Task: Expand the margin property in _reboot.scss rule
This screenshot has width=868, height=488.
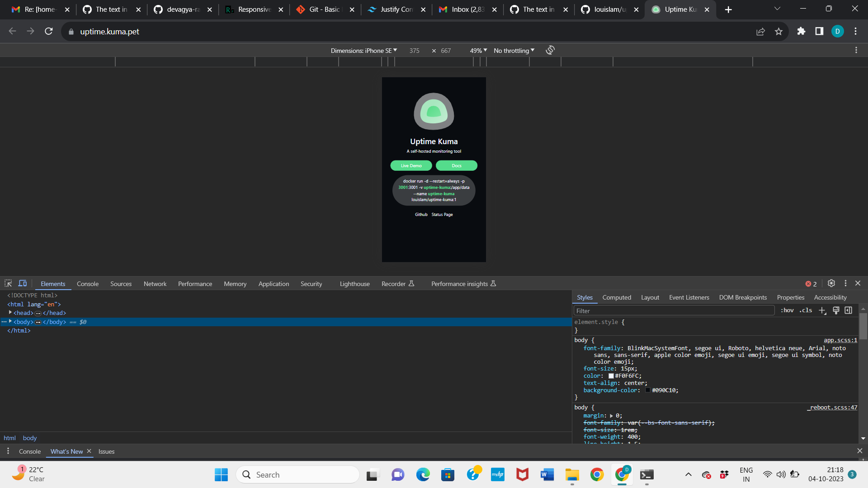Action: pyautogui.click(x=612, y=416)
